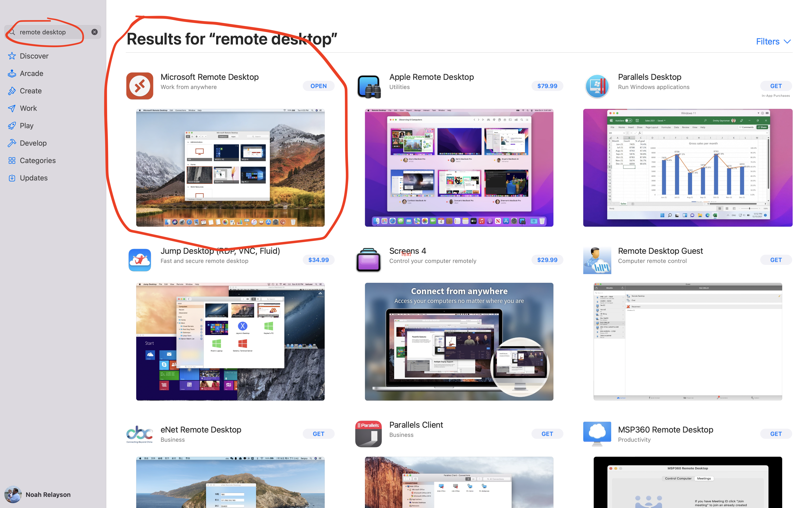The image size is (812, 508).
Task: Click the Develop hammer icon
Action: [12, 143]
